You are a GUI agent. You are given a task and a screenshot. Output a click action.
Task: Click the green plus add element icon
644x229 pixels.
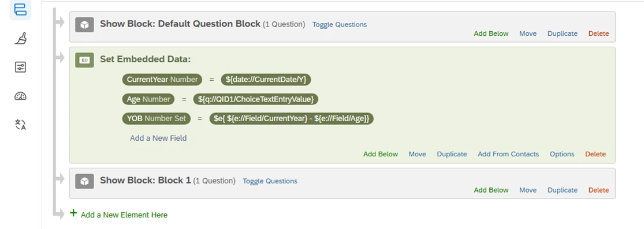point(73,213)
